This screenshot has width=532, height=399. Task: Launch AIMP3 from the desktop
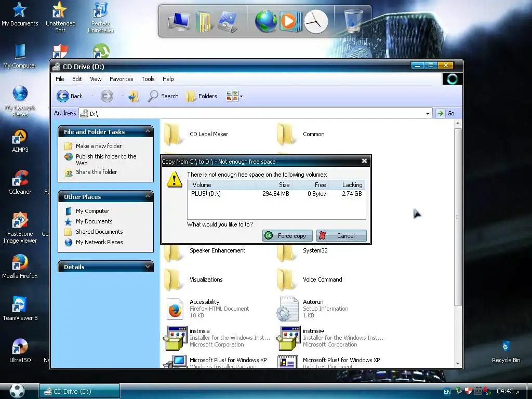click(20, 141)
